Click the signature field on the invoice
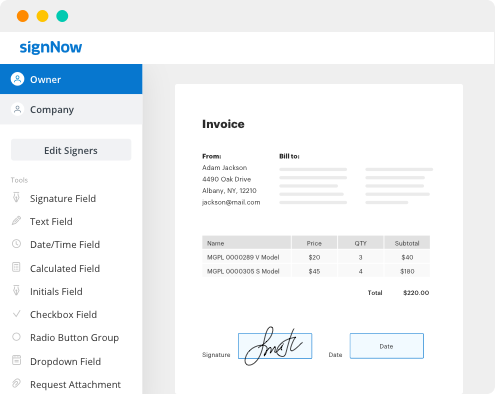This screenshot has width=495, height=394. pyautogui.click(x=275, y=346)
